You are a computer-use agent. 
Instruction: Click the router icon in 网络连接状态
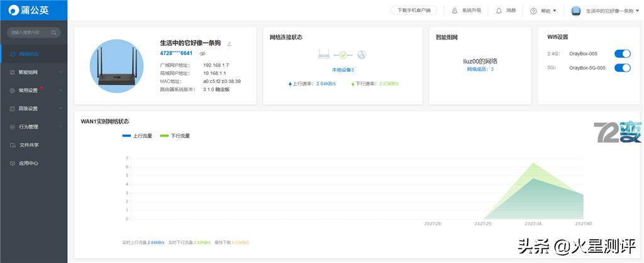[x=324, y=54]
